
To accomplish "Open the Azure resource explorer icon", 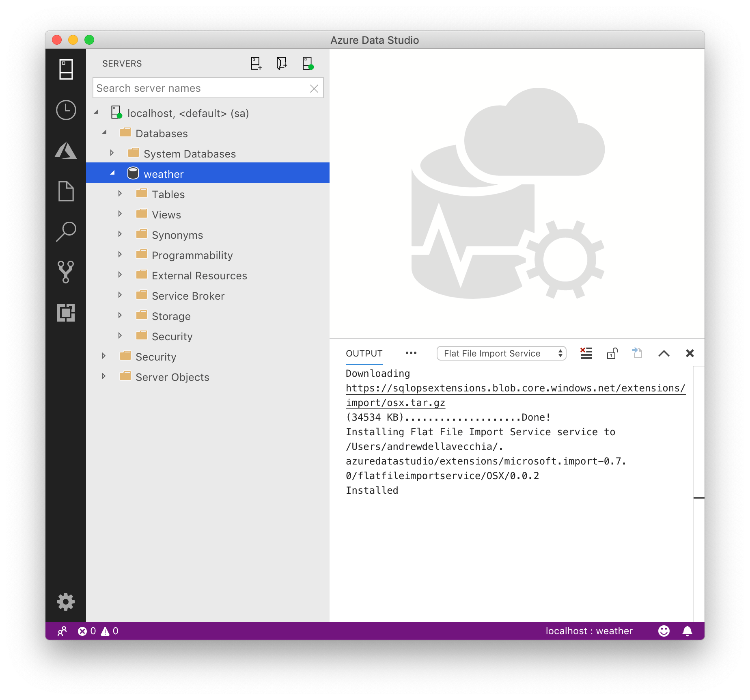I will click(66, 151).
